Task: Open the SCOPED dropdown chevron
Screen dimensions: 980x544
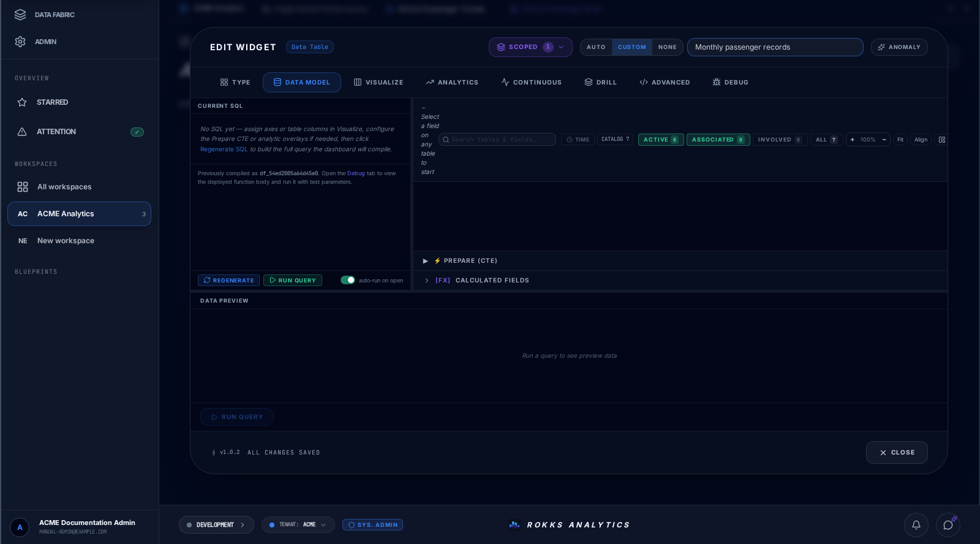Action: point(561,47)
